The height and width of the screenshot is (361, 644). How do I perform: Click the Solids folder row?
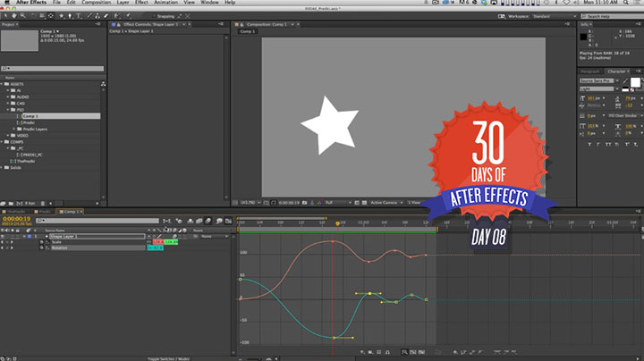point(15,168)
